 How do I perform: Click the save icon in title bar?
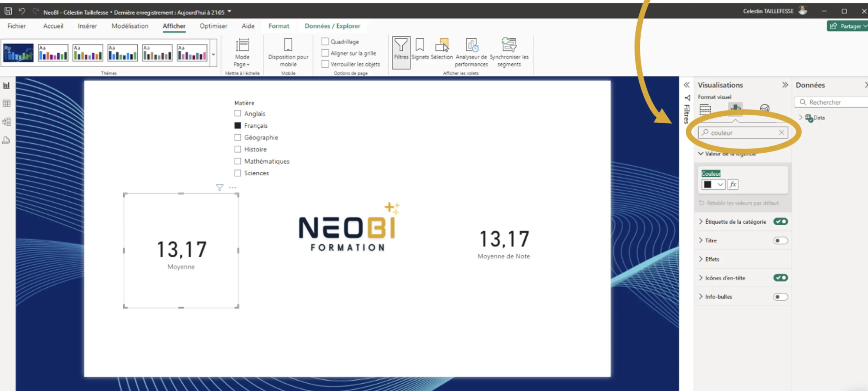click(8, 11)
